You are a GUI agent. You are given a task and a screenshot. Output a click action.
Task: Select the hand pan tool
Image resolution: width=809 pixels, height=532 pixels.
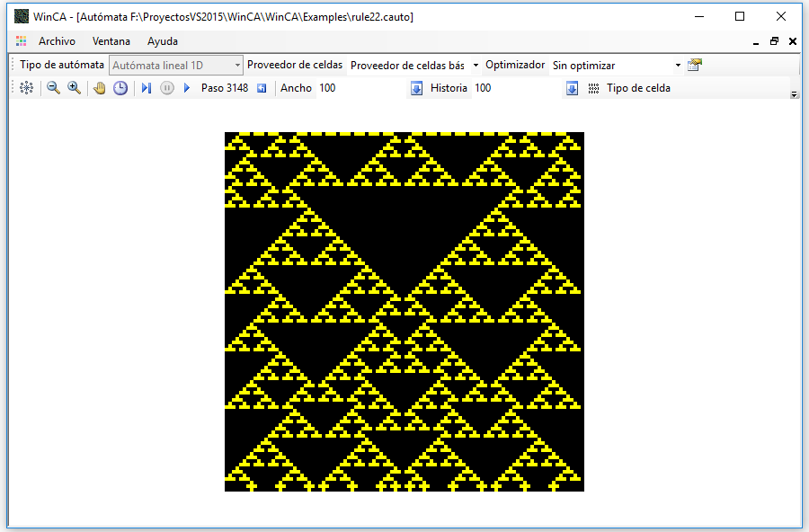pos(99,88)
